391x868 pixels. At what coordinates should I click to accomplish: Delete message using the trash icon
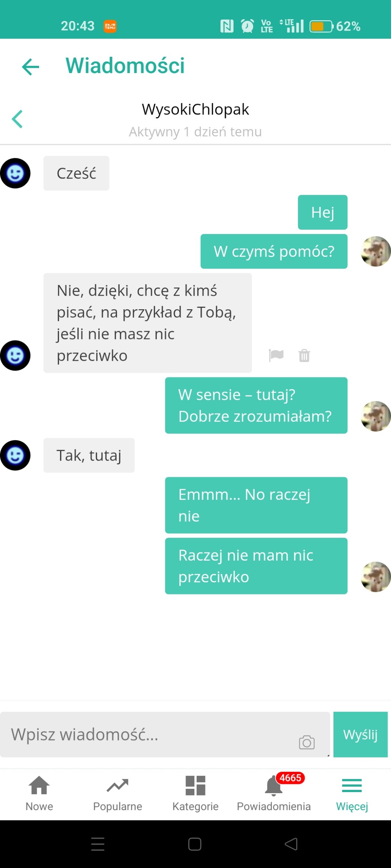tap(304, 355)
